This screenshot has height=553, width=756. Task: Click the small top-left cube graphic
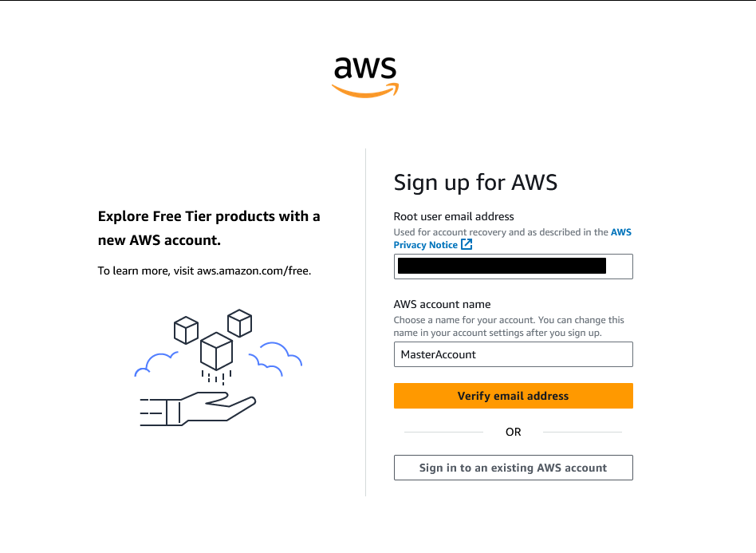tap(186, 330)
